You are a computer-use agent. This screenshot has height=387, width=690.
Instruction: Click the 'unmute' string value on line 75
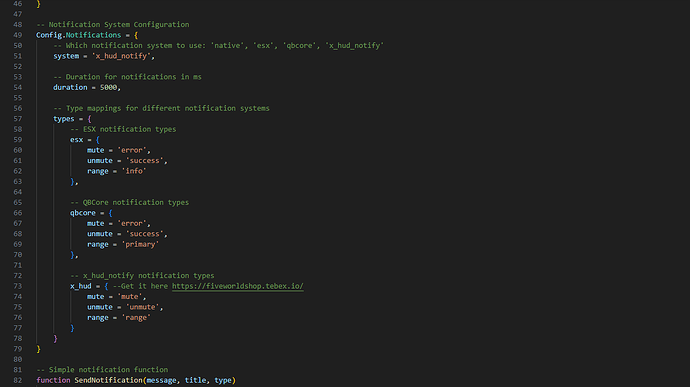[x=143, y=307]
